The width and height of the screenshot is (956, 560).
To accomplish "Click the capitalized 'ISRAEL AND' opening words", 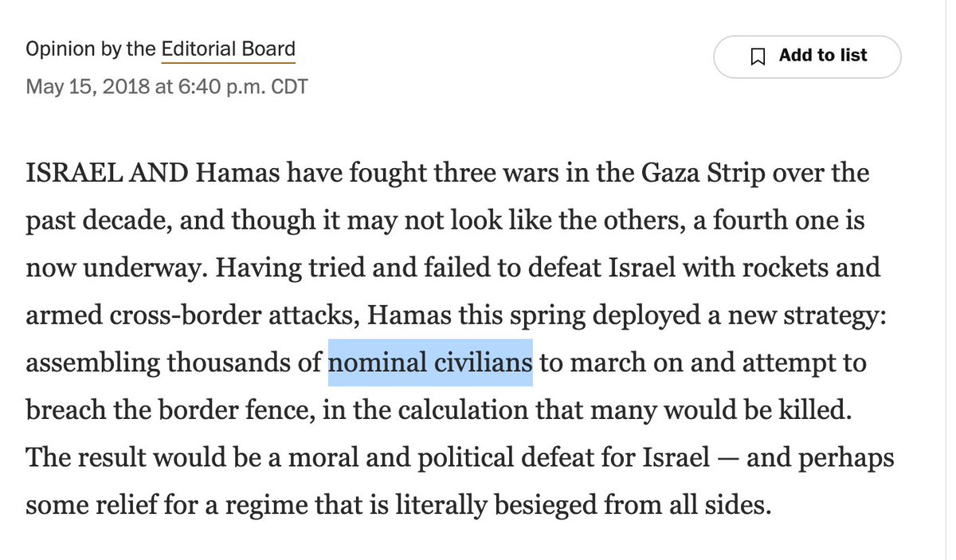I will 106,172.
